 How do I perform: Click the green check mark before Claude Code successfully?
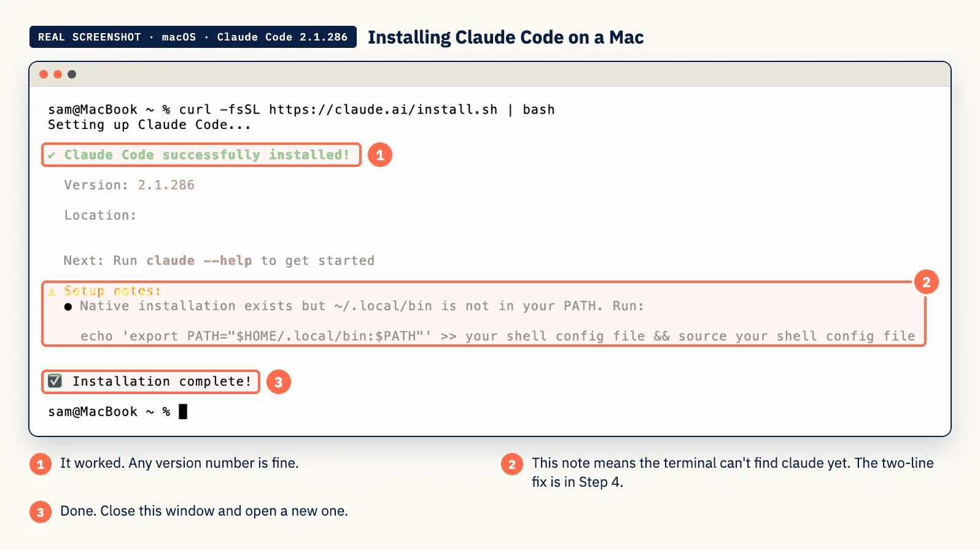pyautogui.click(x=52, y=155)
